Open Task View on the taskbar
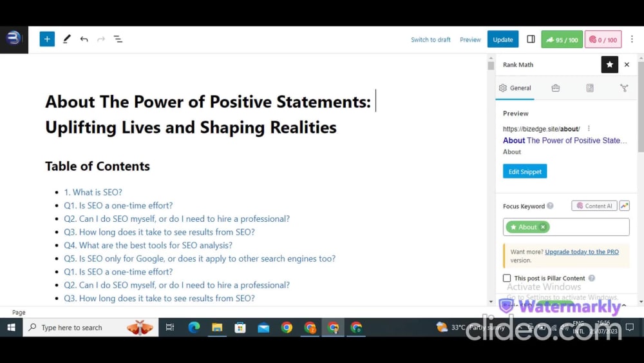Screen dimensions: 644x363 coord(169,328)
